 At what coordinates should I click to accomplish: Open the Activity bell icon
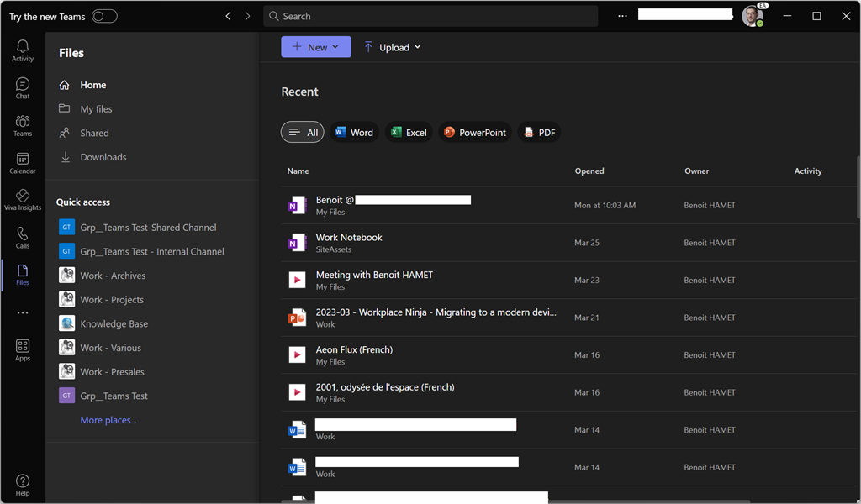[23, 50]
